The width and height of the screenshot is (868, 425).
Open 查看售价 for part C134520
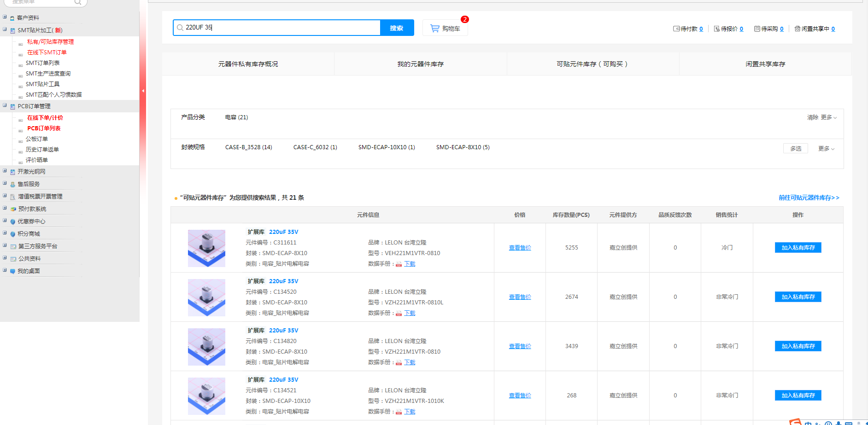(520, 297)
